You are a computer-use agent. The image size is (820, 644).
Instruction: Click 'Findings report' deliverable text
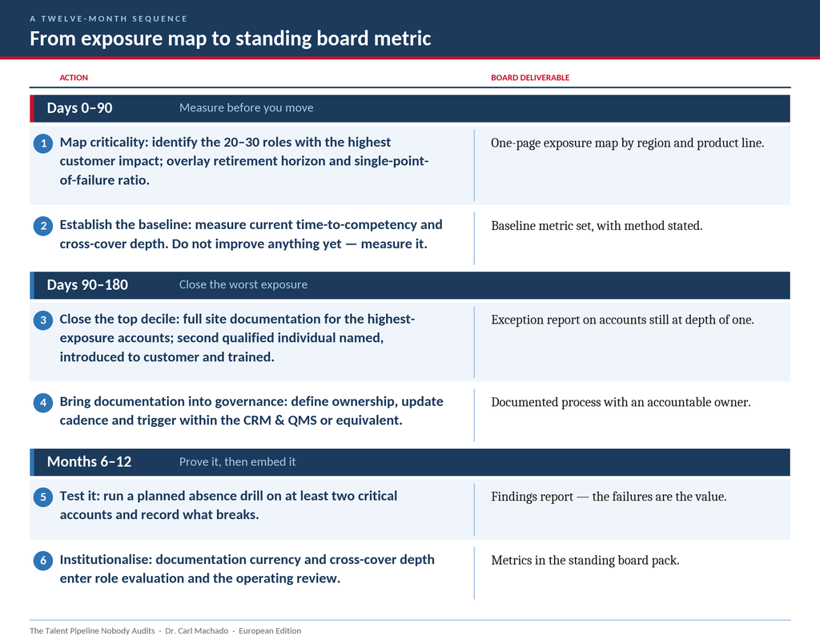[609, 497]
